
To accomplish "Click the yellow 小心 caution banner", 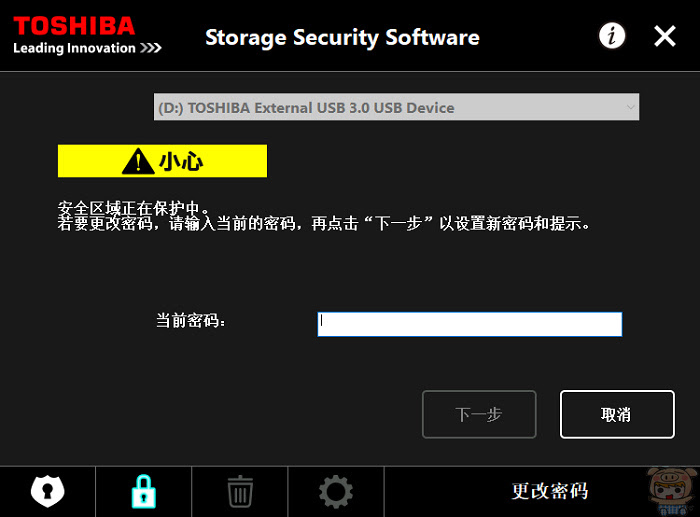I will pyautogui.click(x=162, y=161).
